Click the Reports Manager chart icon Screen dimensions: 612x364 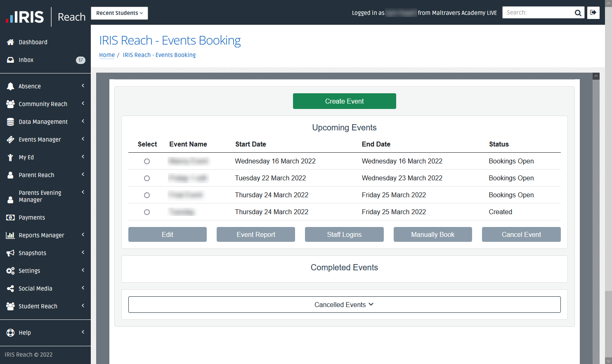point(10,235)
